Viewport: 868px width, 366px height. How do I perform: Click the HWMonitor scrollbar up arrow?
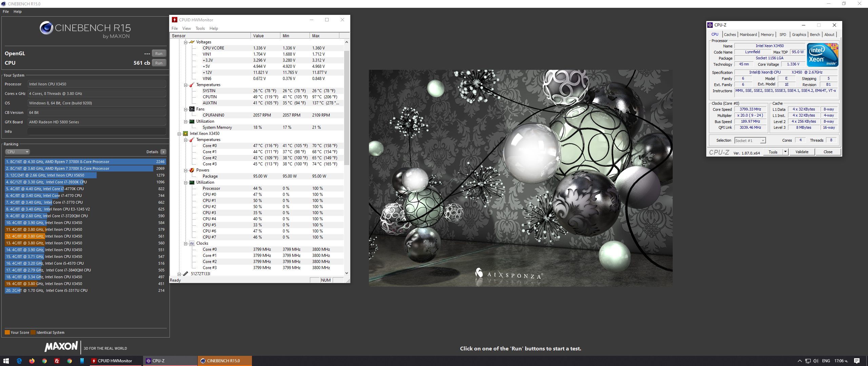click(x=347, y=42)
